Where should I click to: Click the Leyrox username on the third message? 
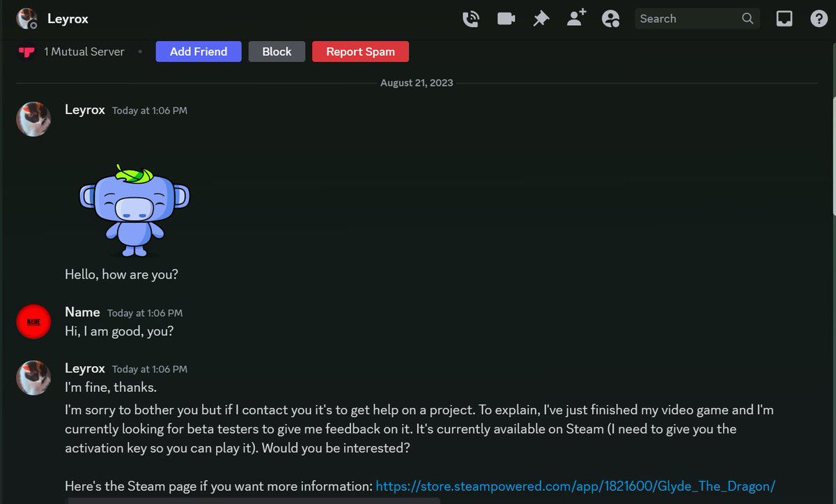coord(85,368)
